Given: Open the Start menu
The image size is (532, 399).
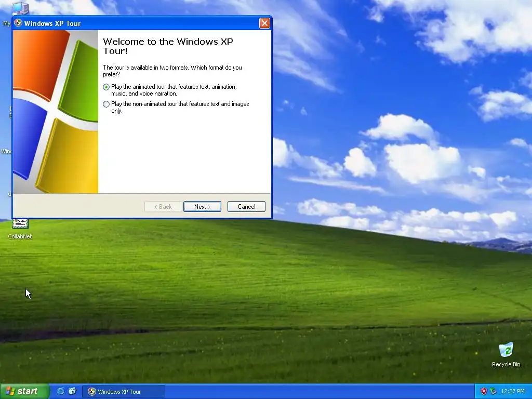Looking at the screenshot, I should [24, 391].
